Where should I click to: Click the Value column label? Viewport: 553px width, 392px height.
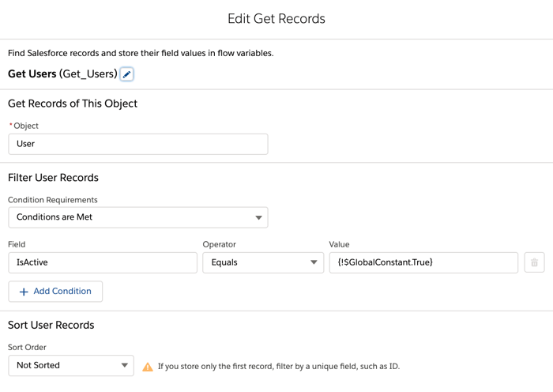pos(339,244)
